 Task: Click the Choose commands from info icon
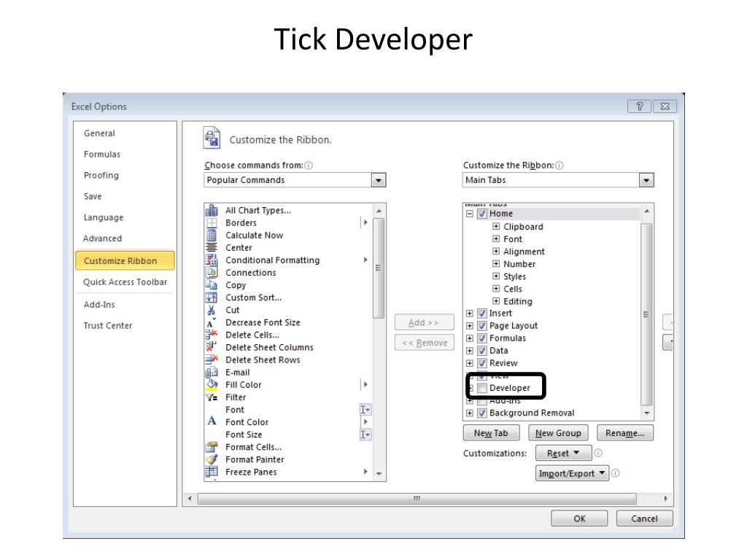coord(309,166)
